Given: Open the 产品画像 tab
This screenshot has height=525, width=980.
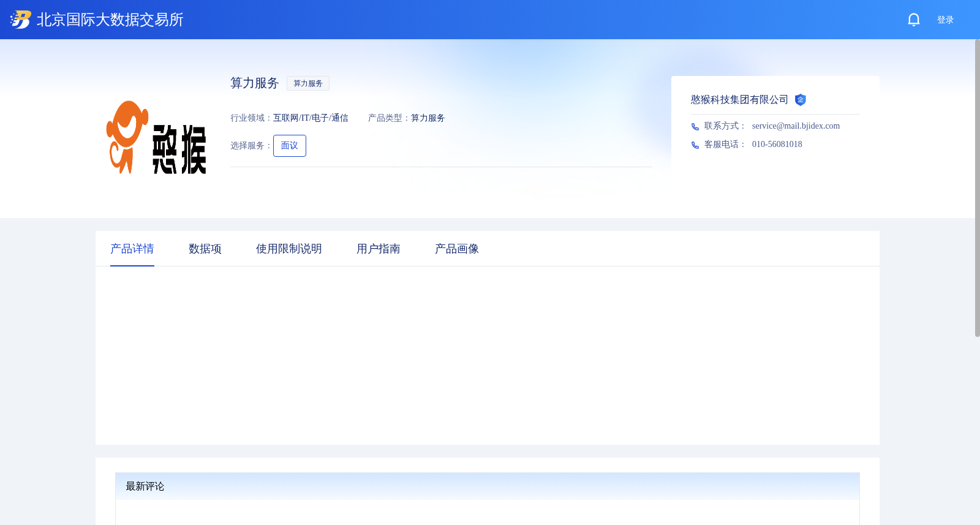Looking at the screenshot, I should point(457,249).
